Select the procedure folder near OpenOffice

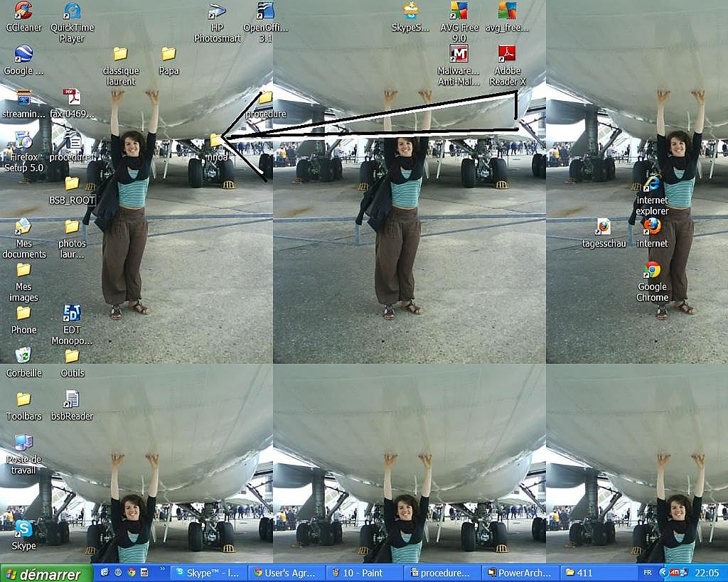tap(266, 104)
